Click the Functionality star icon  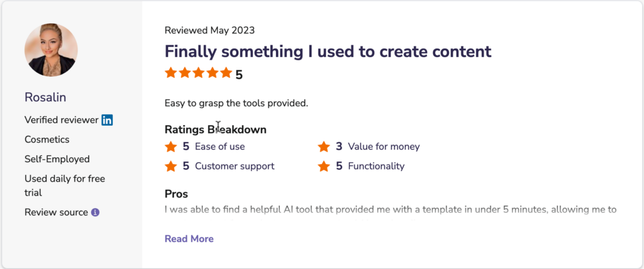pos(324,167)
